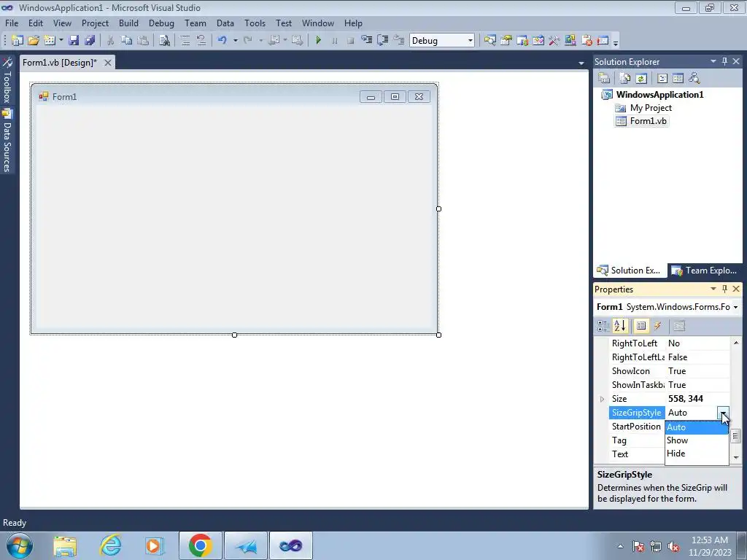This screenshot has height=560, width=747.
Task: Click the Stop Debugging square icon
Action: point(351,41)
